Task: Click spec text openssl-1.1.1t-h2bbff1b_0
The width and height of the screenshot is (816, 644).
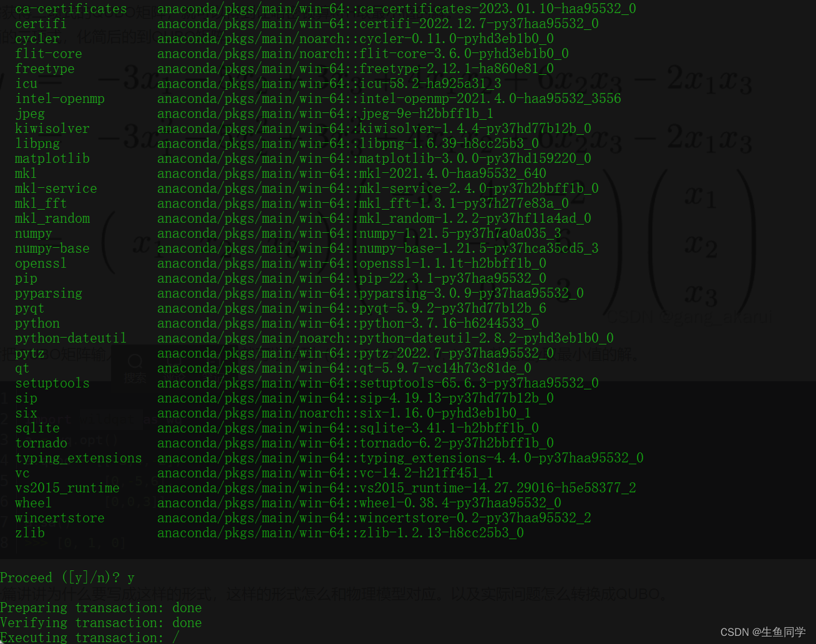Action: click(x=453, y=263)
